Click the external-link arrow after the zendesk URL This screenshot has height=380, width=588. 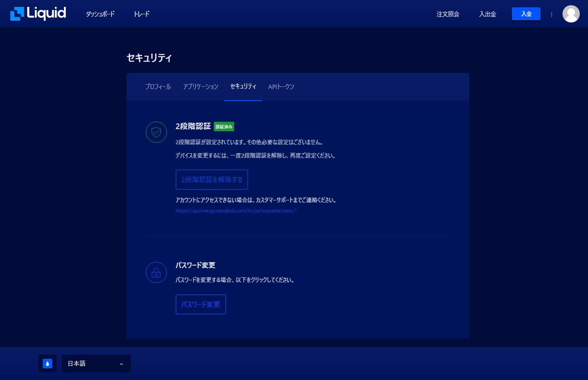(x=295, y=211)
